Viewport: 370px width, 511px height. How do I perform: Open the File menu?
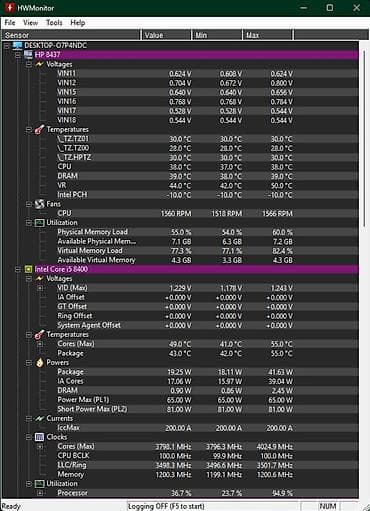10,23
